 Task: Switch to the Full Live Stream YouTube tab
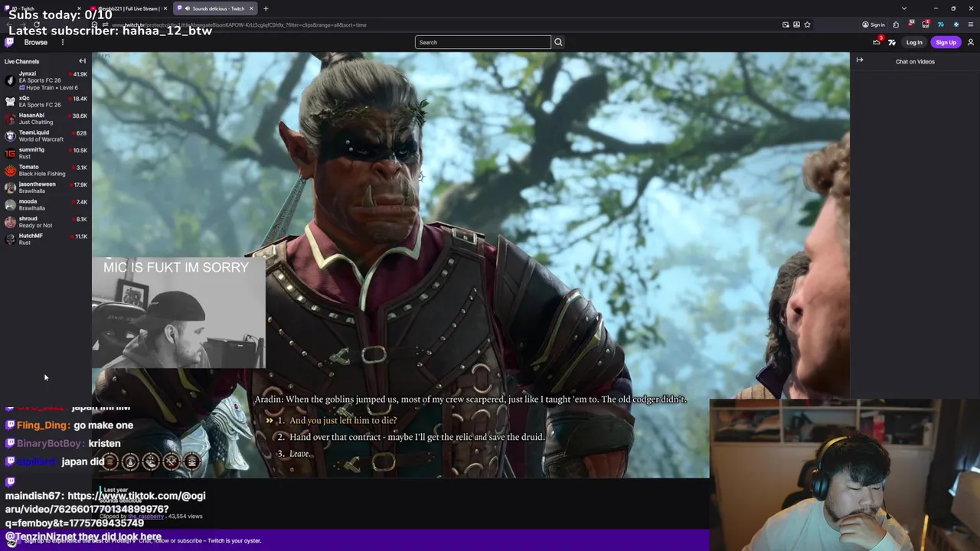pyautogui.click(x=129, y=8)
